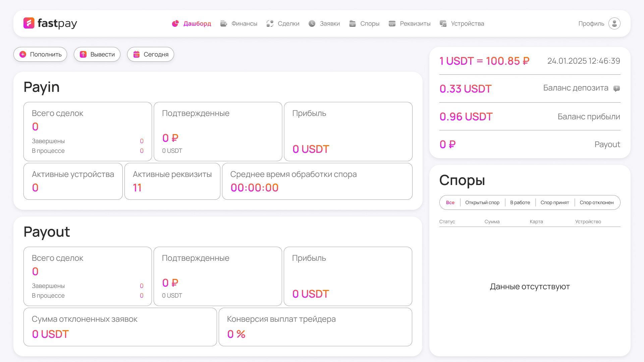This screenshot has width=644, height=362.
Task: Click the Заявки clock icon
Action: tap(312, 23)
